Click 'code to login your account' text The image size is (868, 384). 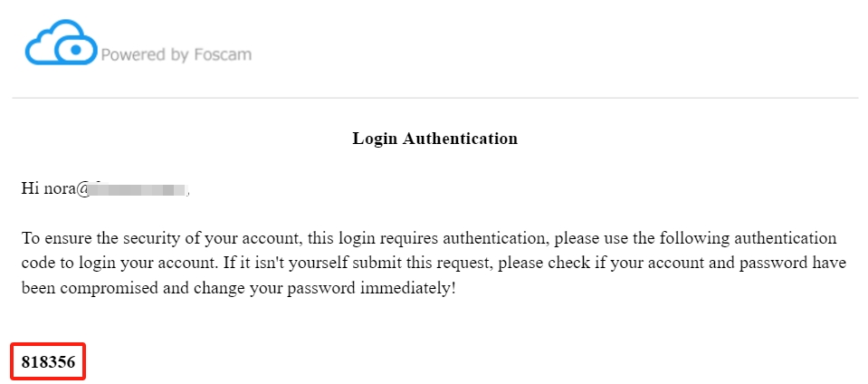[118, 264]
